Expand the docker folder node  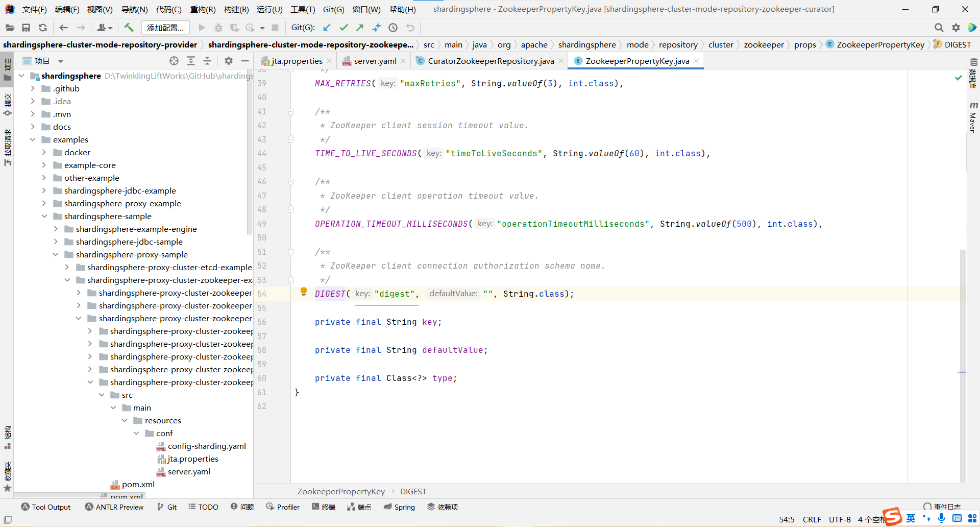click(45, 152)
